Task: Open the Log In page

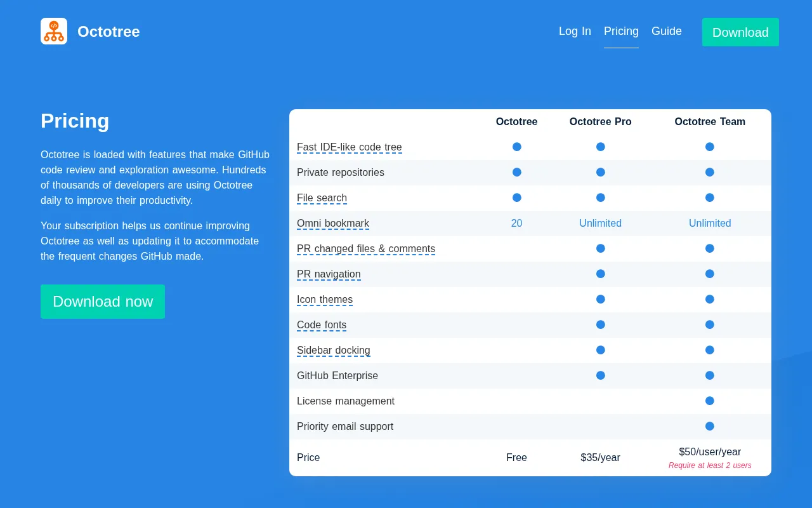Action: point(575,31)
